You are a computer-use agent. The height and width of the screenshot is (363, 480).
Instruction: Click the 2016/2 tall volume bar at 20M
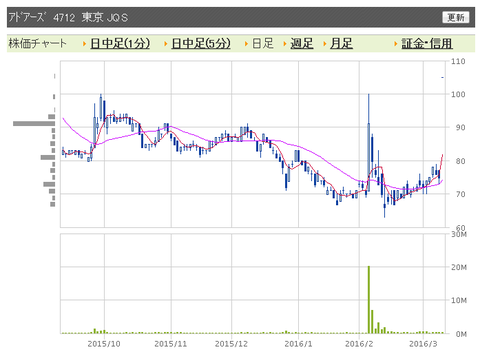pos(369,300)
